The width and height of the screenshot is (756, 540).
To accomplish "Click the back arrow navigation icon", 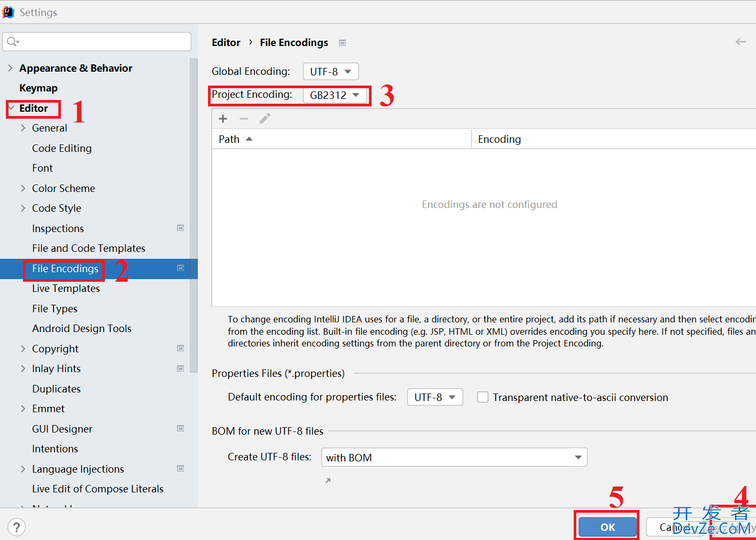I will [740, 42].
